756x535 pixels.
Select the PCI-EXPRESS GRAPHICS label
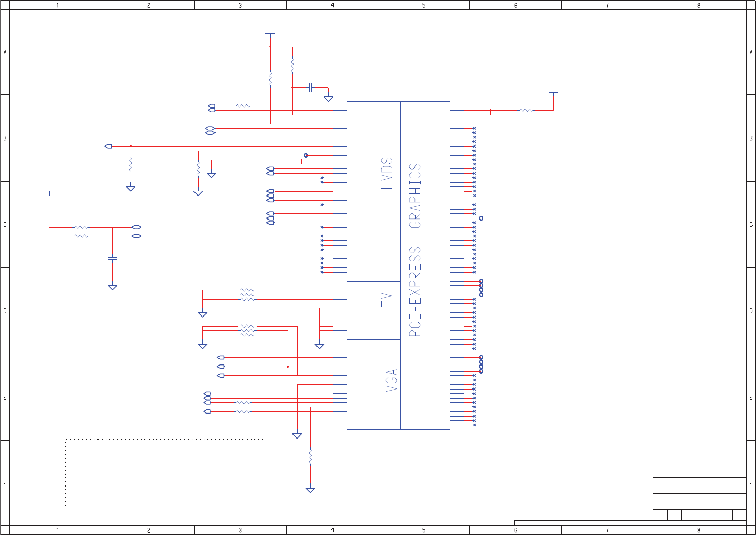coord(415,250)
